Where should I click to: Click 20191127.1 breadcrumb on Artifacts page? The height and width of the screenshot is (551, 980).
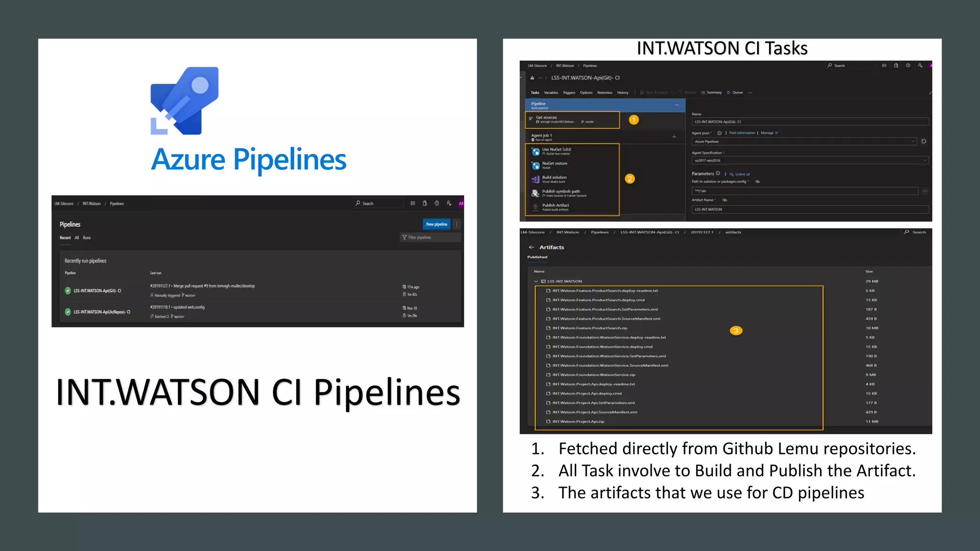[702, 232]
